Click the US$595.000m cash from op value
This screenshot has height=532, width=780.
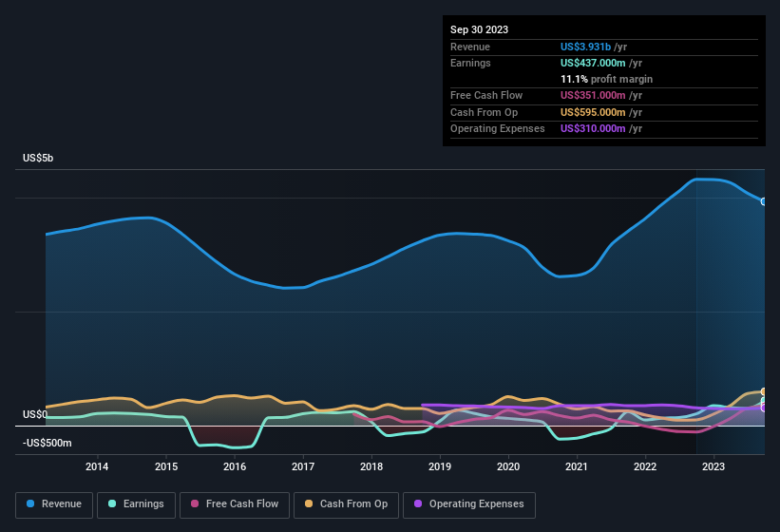click(x=593, y=112)
